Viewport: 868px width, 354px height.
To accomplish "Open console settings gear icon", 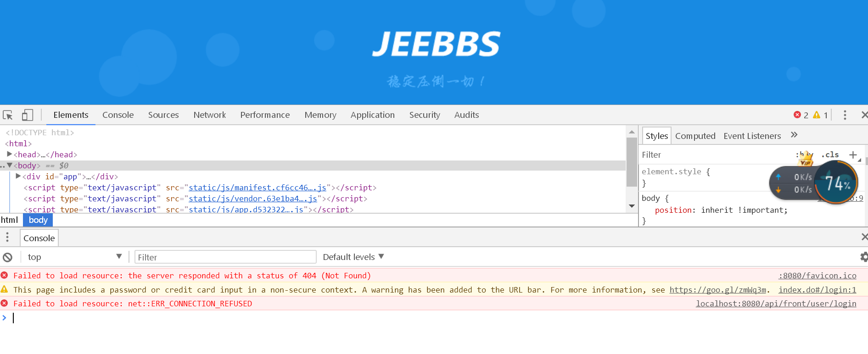I will tap(863, 257).
